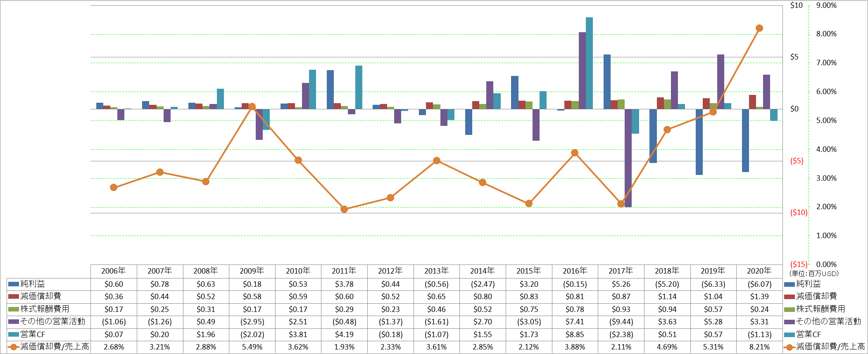Click the 2017 blue 純利益 bar
Image resolution: width=868 pixels, height=354 pixels.
coord(607,82)
